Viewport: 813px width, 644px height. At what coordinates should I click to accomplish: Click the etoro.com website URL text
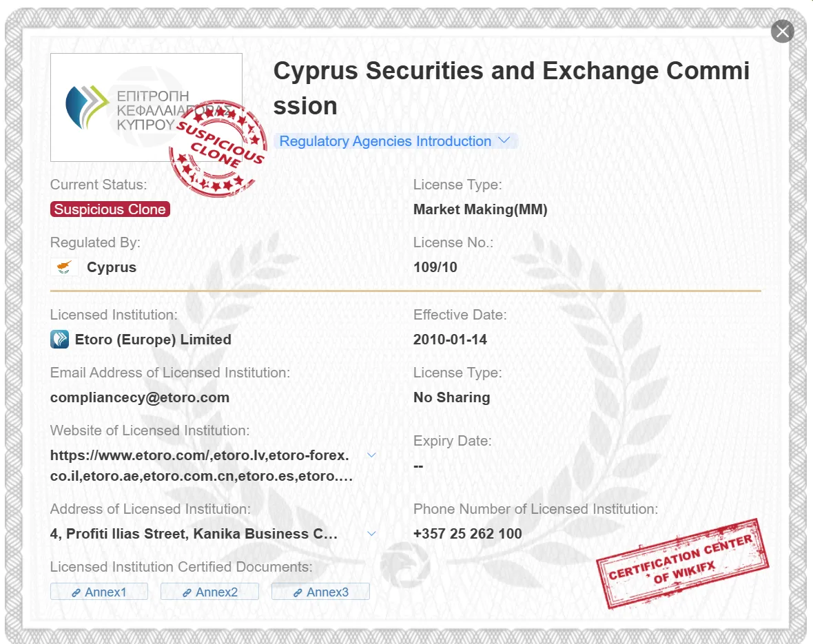pos(201,466)
